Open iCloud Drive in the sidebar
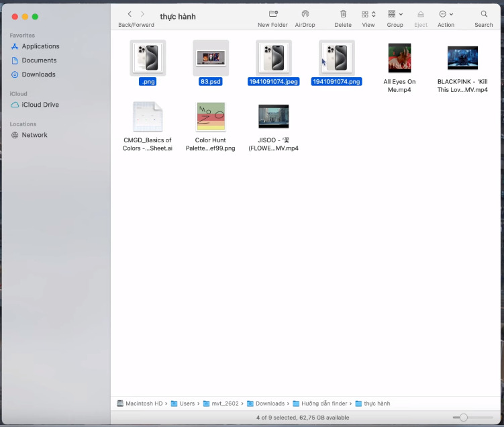504x427 pixels. click(40, 105)
